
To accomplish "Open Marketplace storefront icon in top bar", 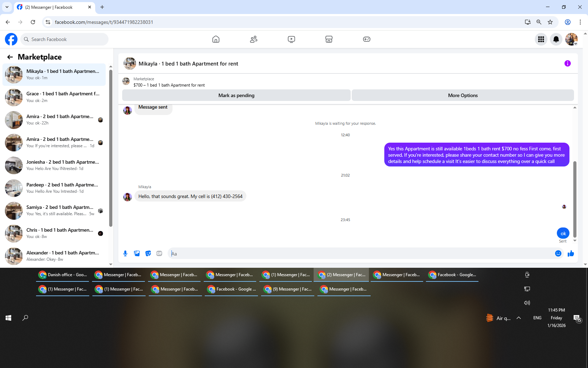I will (x=329, y=39).
